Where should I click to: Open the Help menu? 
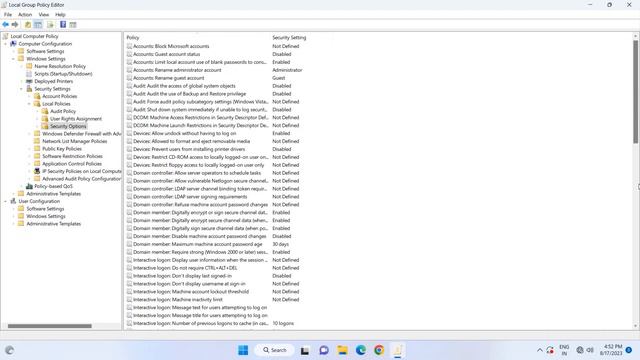60,15
